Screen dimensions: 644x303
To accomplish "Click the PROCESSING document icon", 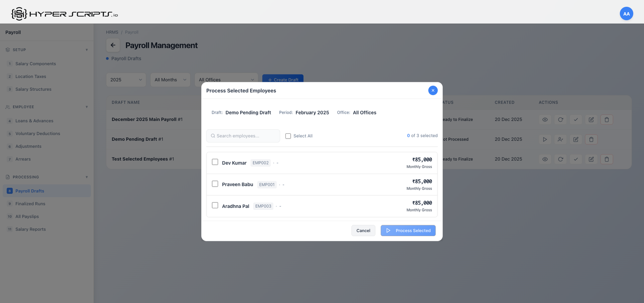I will tap(8, 177).
